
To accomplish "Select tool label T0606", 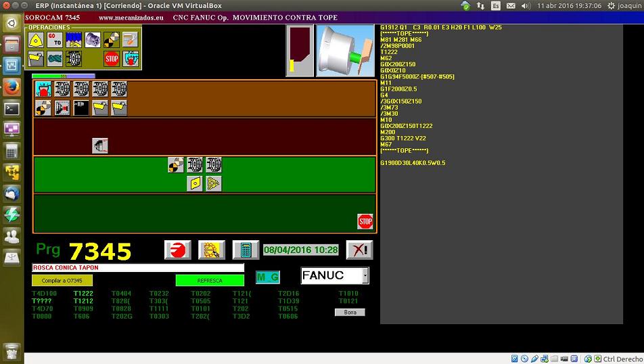I will tap(288, 317).
